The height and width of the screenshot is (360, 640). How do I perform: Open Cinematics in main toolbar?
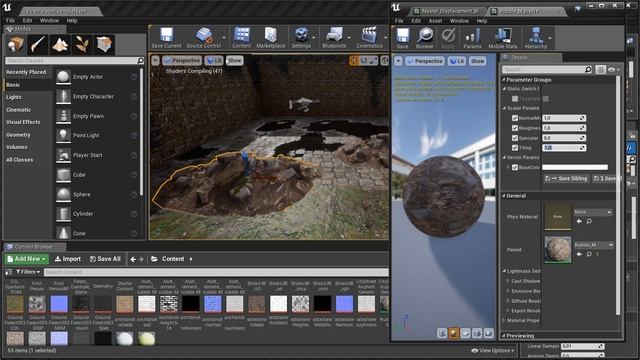(x=369, y=38)
